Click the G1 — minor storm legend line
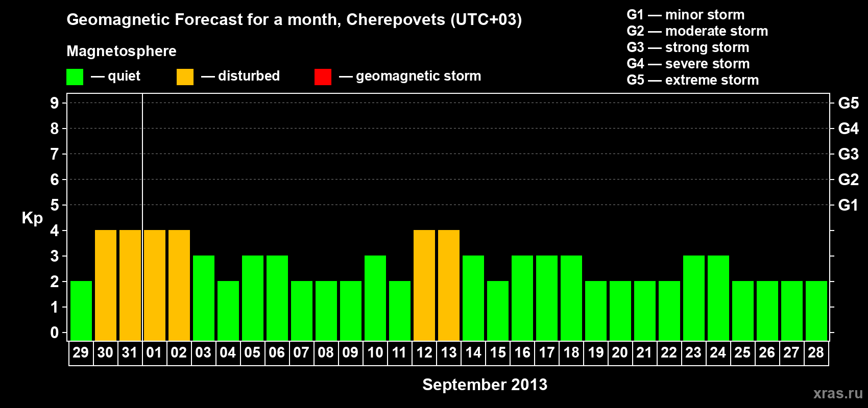 tap(686, 15)
